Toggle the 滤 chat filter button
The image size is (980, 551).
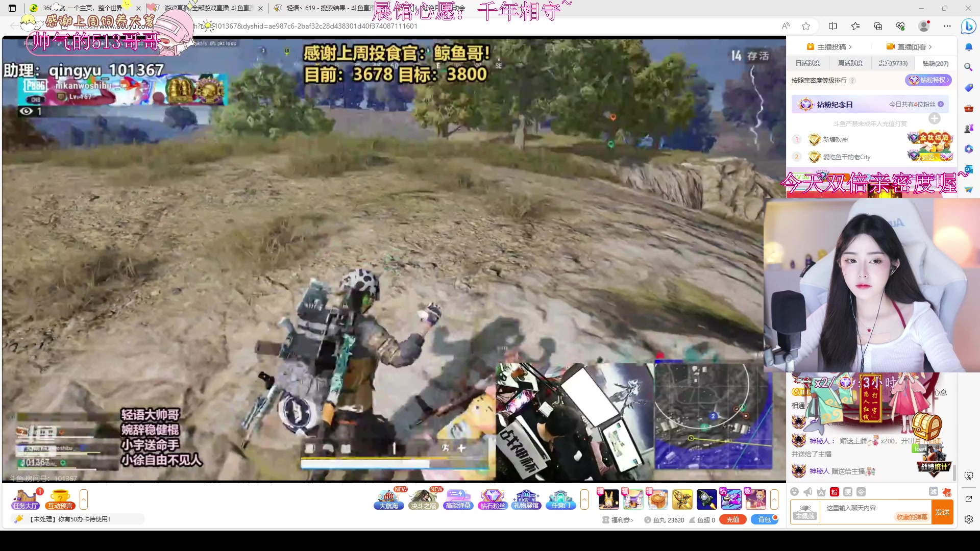pyautogui.click(x=933, y=491)
